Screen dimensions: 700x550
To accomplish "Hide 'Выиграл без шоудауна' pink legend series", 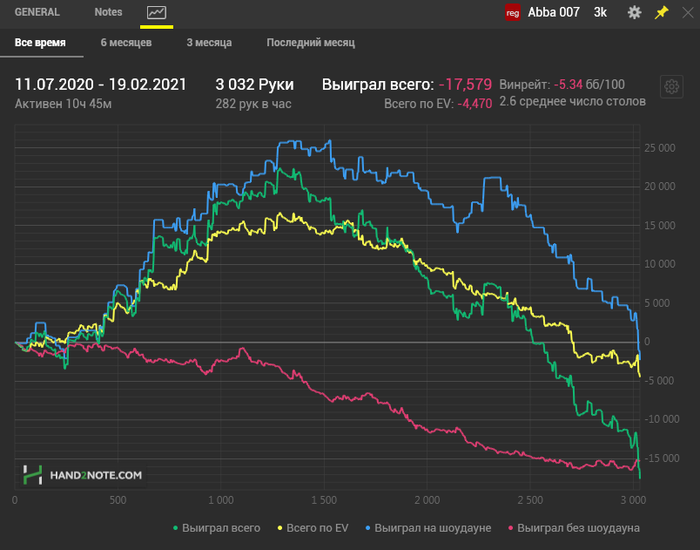I will [574, 528].
